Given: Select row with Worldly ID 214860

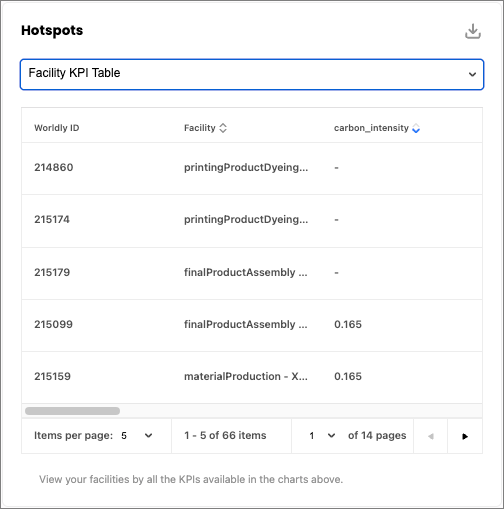Looking at the screenshot, I should pyautogui.click(x=252, y=168).
